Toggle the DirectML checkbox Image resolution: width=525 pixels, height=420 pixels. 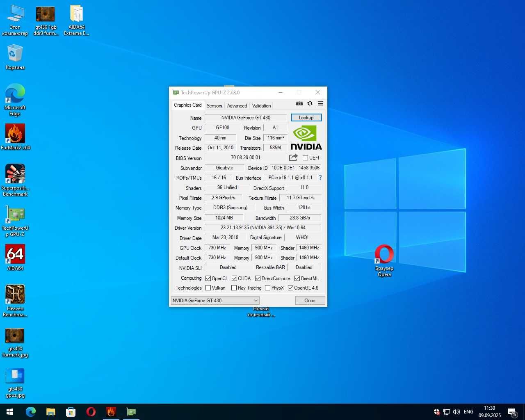click(297, 278)
